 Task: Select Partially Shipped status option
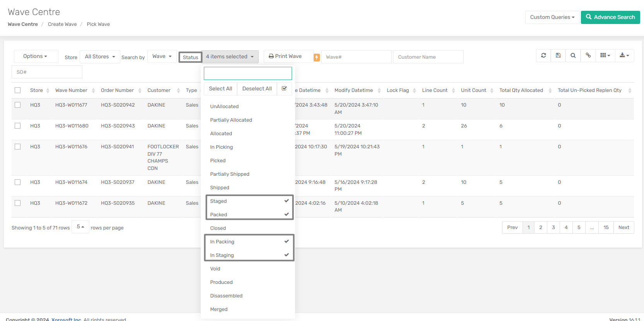click(248, 174)
